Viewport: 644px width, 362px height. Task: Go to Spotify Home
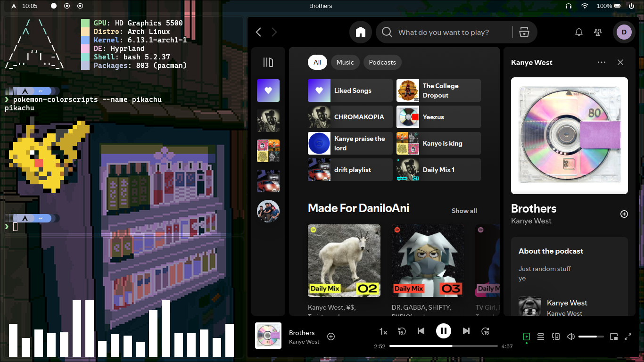361,32
